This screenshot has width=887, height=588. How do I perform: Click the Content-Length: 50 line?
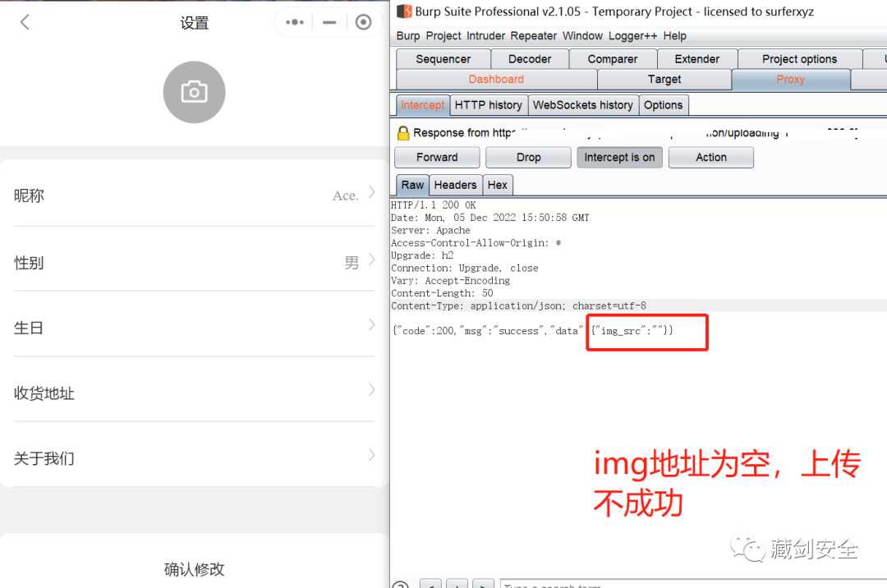pyautogui.click(x=442, y=293)
